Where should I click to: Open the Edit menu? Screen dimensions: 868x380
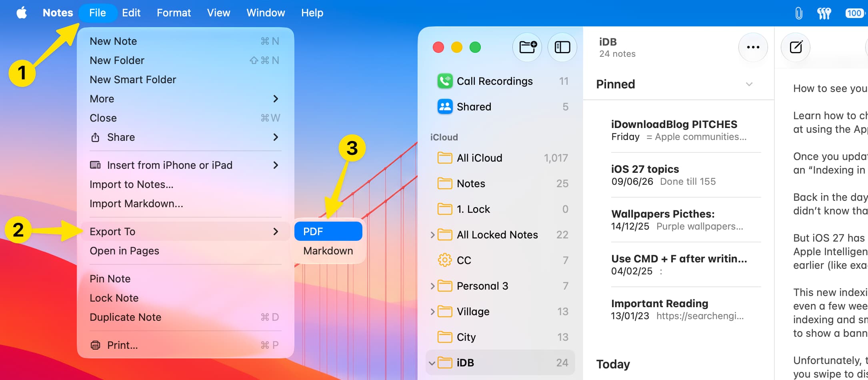pyautogui.click(x=131, y=13)
